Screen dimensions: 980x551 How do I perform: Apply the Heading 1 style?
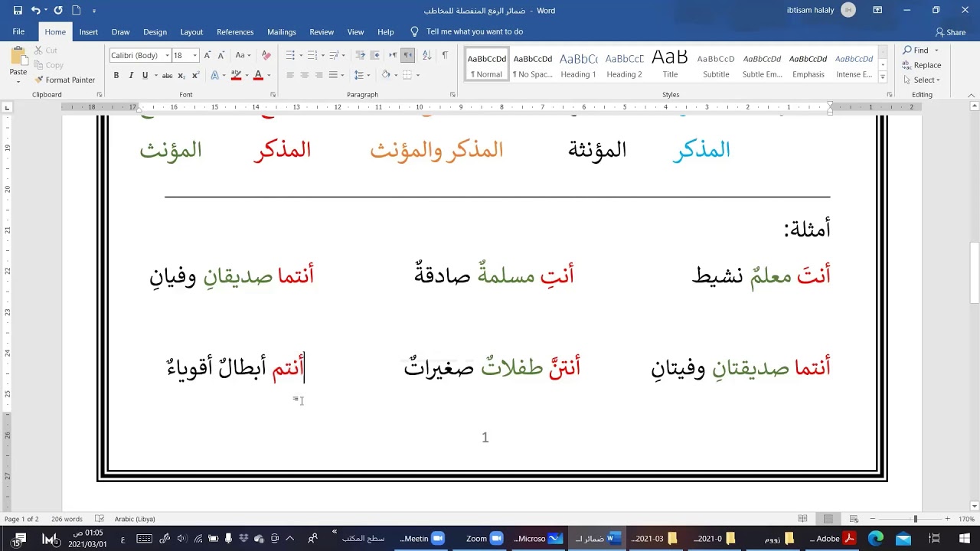[x=578, y=66]
